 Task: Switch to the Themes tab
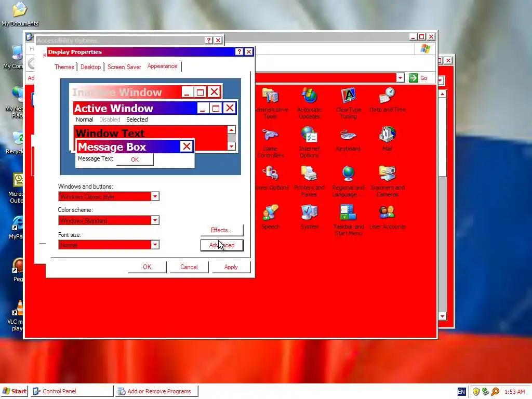tap(64, 67)
